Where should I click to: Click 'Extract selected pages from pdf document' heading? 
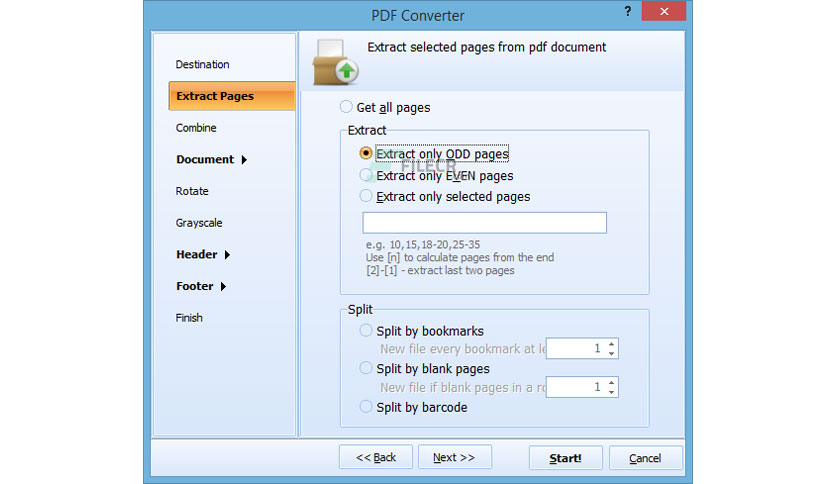click(x=486, y=47)
